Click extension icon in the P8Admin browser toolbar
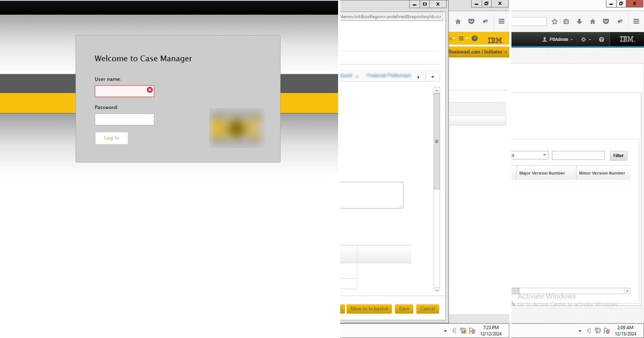 click(620, 21)
